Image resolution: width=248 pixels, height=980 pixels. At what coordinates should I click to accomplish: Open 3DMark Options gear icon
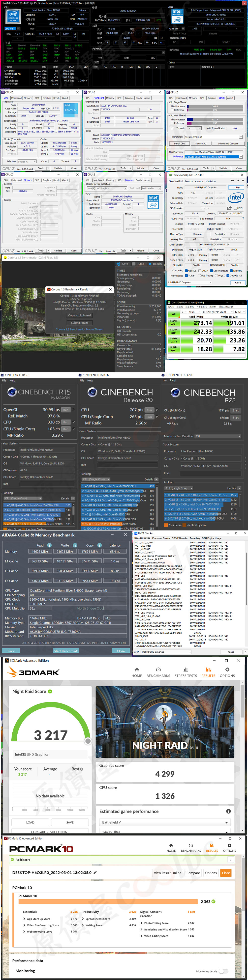coord(227,669)
